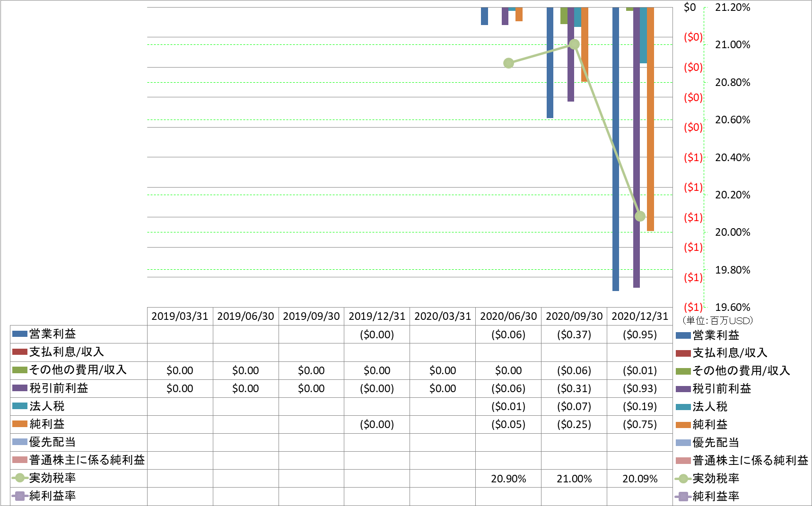The height and width of the screenshot is (506, 812).
Task: Click the 純利益 swatch in left table
Action: [x=20, y=424]
